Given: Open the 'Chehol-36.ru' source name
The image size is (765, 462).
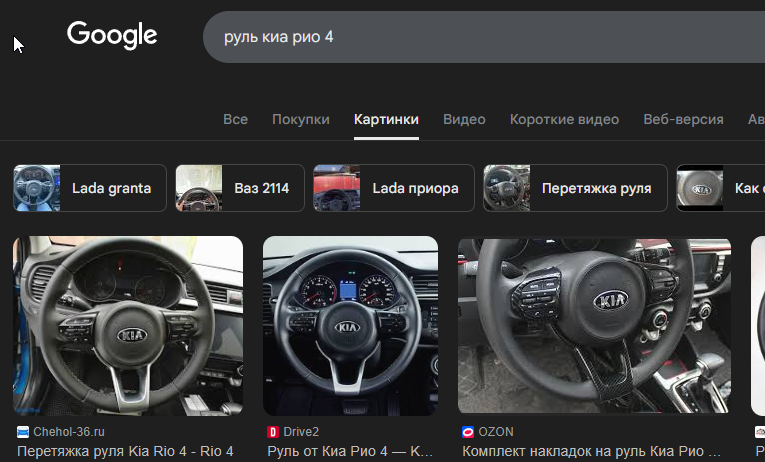Looking at the screenshot, I should pos(69,432).
